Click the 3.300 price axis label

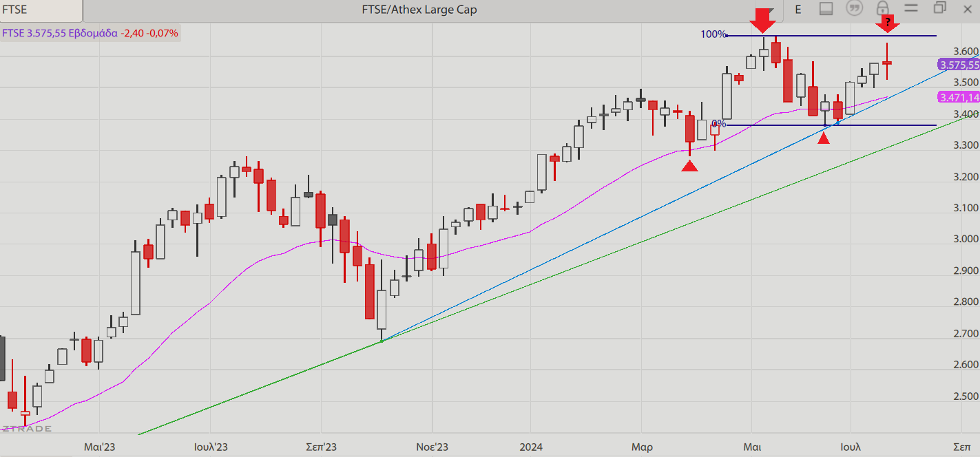966,145
